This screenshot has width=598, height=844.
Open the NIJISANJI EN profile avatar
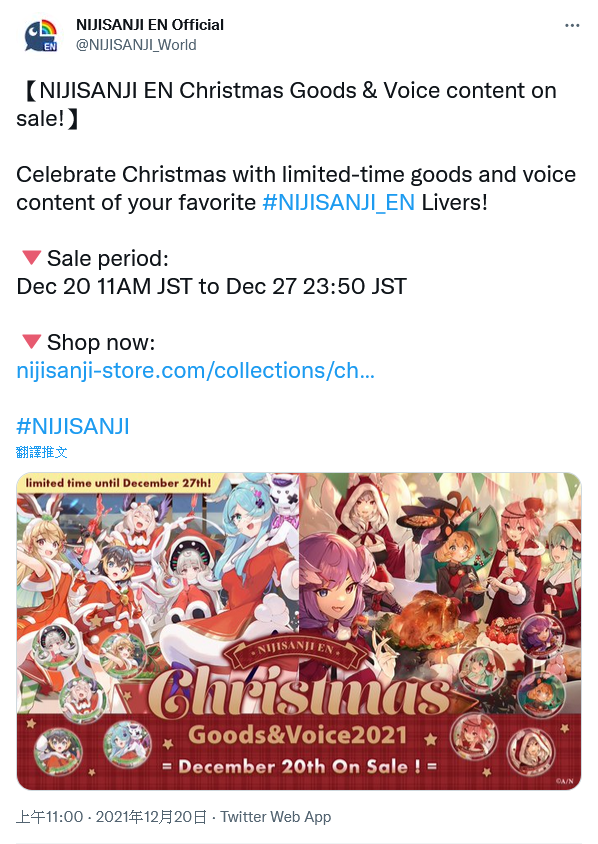41,36
